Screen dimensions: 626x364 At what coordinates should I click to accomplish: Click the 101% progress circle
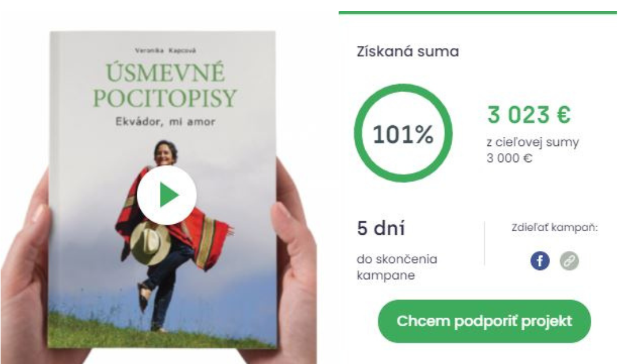403,133
